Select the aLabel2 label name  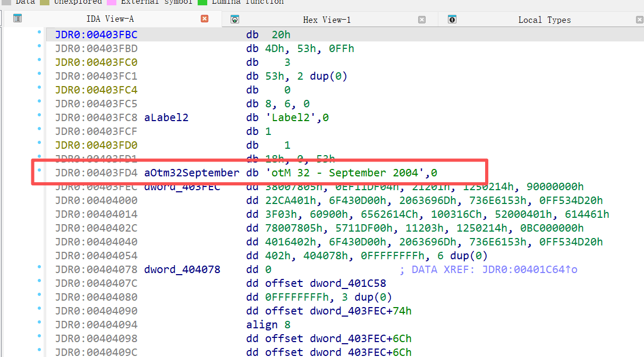point(166,117)
